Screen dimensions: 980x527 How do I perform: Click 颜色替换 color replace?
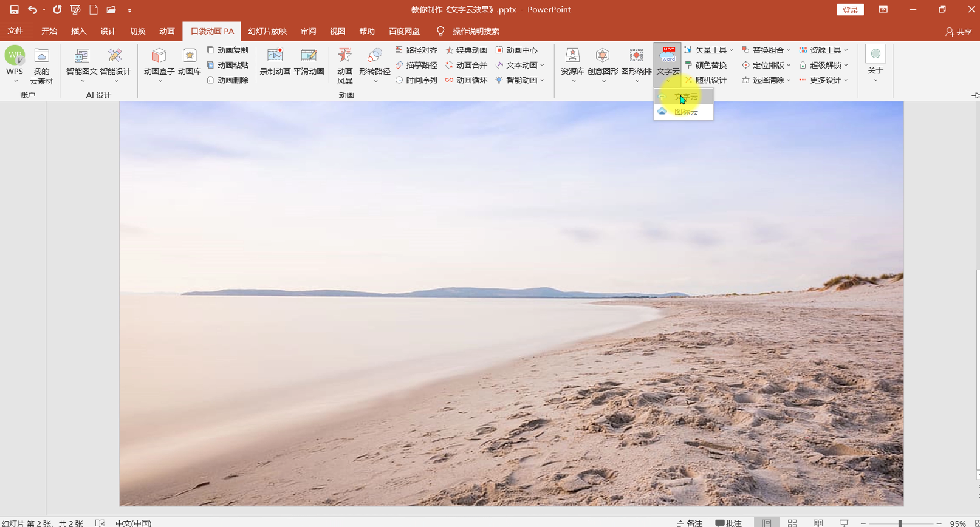click(706, 65)
